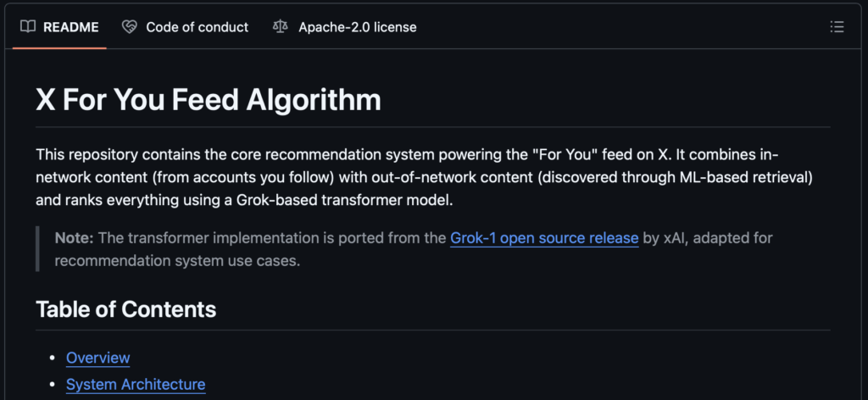868x400 pixels.
Task: Click the bold Note: label
Action: coord(73,237)
